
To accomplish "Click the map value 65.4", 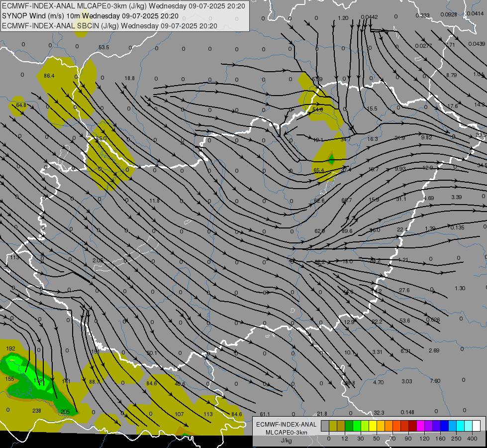I will (x=319, y=170).
